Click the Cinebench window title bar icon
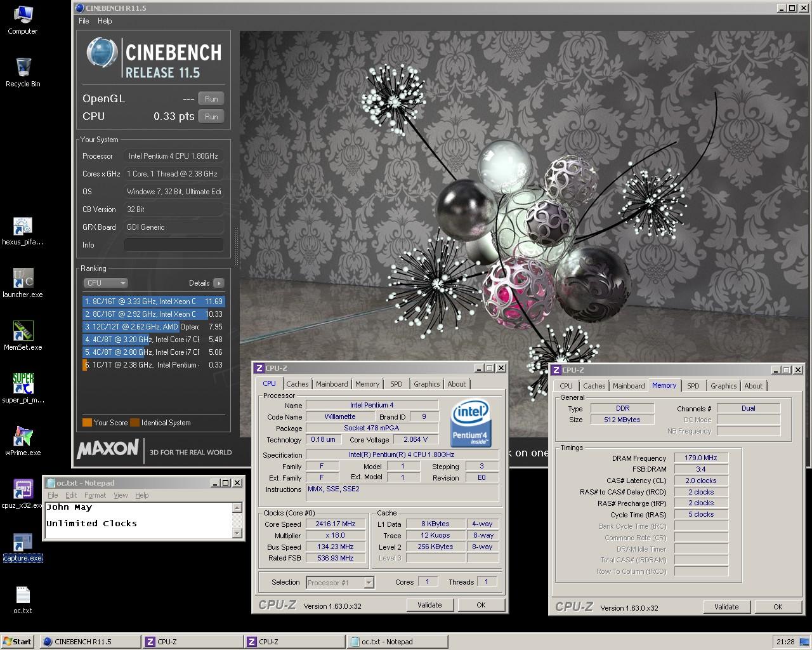812x650 pixels. [x=79, y=8]
